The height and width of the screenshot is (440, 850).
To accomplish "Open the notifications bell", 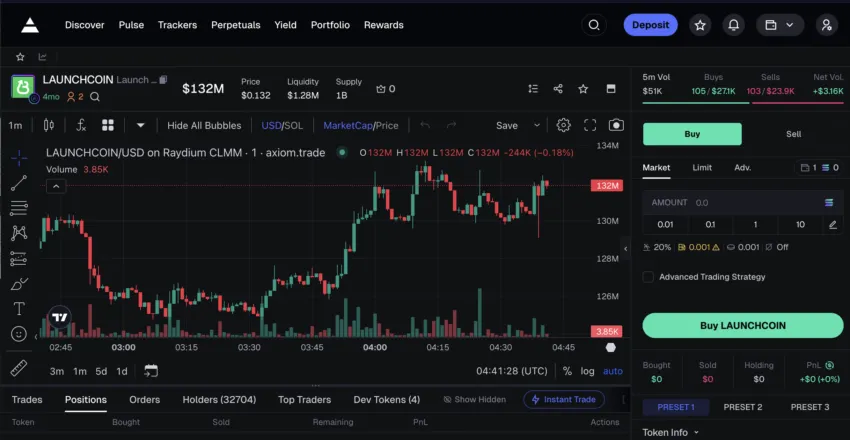I will pyautogui.click(x=733, y=25).
